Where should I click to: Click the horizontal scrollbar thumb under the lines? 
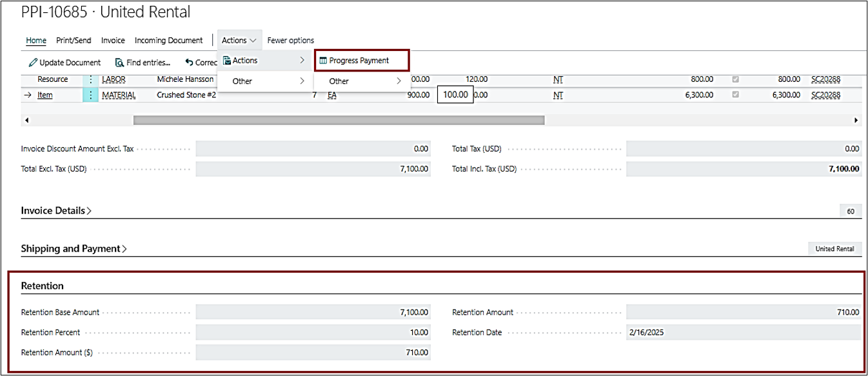pos(339,121)
